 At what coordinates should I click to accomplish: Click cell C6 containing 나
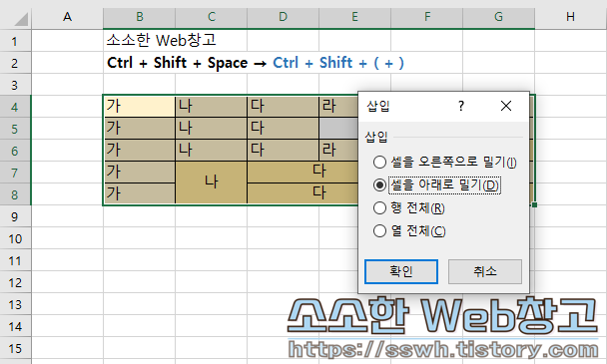(212, 150)
